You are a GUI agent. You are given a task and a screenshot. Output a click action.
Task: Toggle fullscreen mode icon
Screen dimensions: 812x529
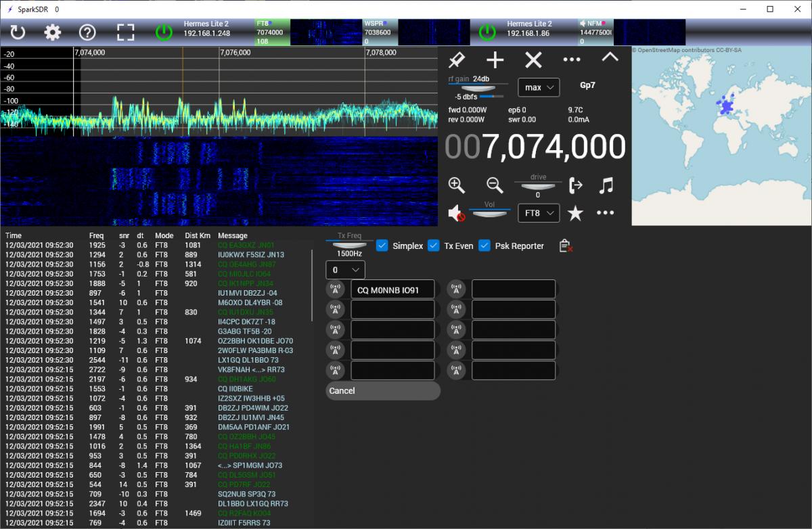[x=125, y=32]
